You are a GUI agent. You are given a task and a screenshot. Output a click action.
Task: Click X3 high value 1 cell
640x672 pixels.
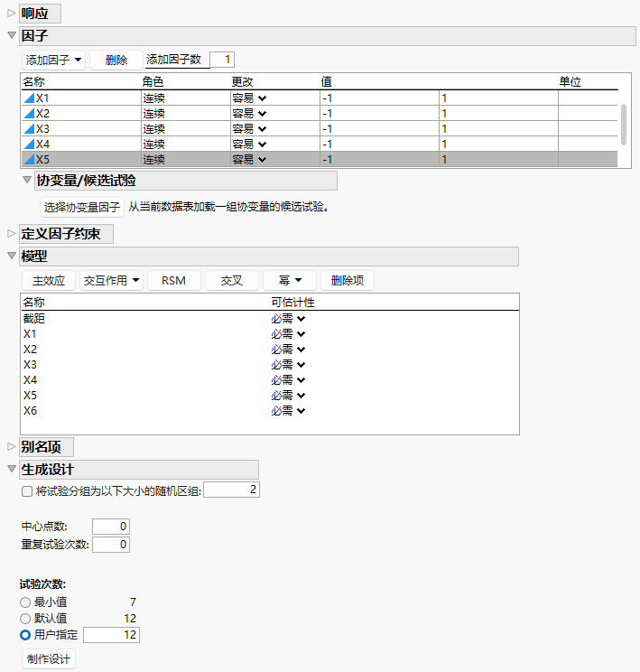click(498, 128)
